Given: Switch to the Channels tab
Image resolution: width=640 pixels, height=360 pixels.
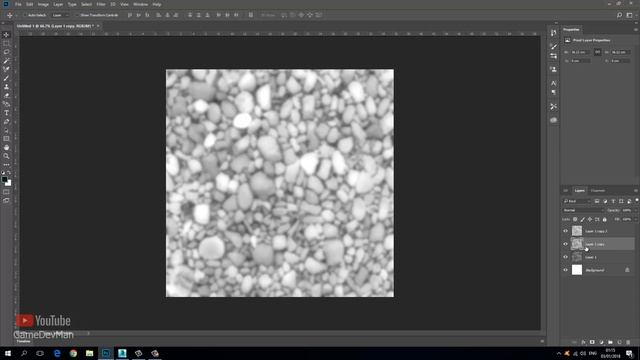Looking at the screenshot, I should (x=598, y=191).
